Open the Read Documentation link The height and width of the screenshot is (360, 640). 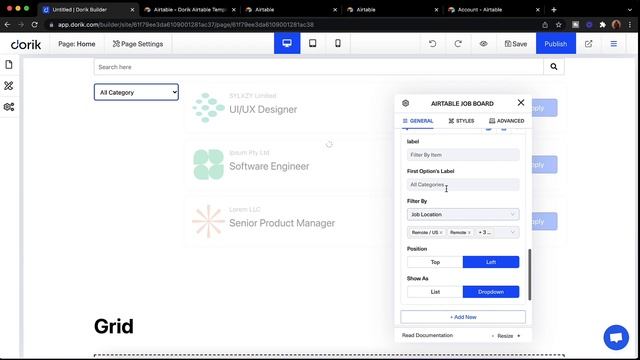click(x=427, y=335)
